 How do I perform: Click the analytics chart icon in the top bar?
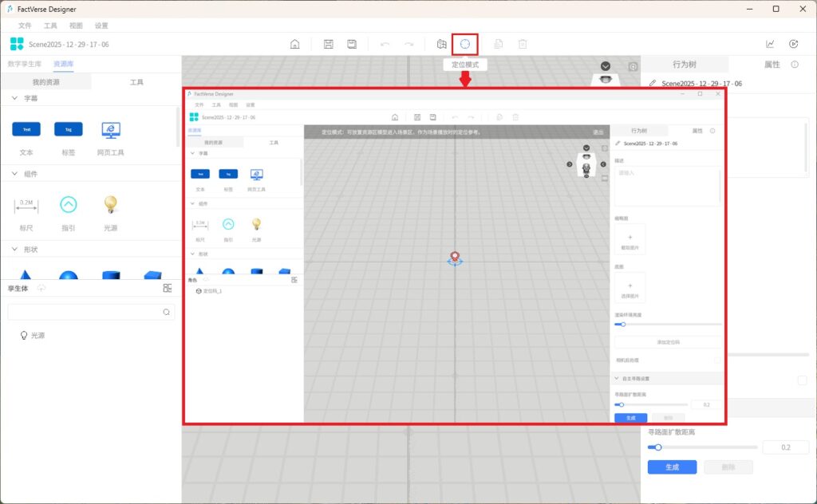[x=770, y=44]
